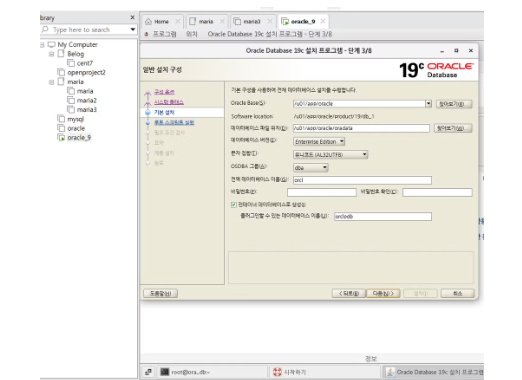This screenshot has height=380, width=522.
Task: Click the Oracle Base browse button
Action: tap(454, 104)
